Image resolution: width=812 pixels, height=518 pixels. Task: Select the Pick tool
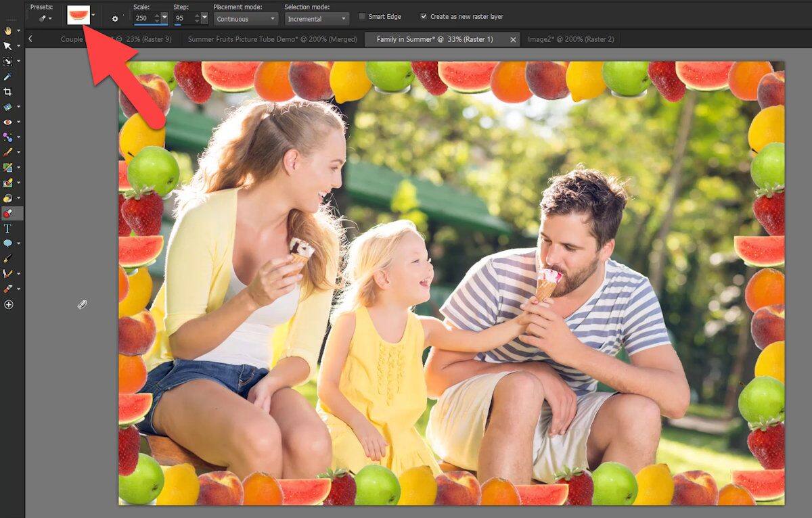point(8,46)
